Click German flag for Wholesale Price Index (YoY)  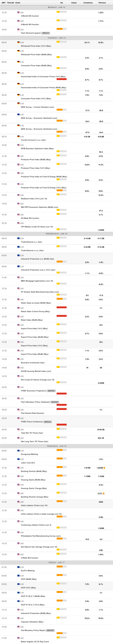pyautogui.click(x=19, y=43)
